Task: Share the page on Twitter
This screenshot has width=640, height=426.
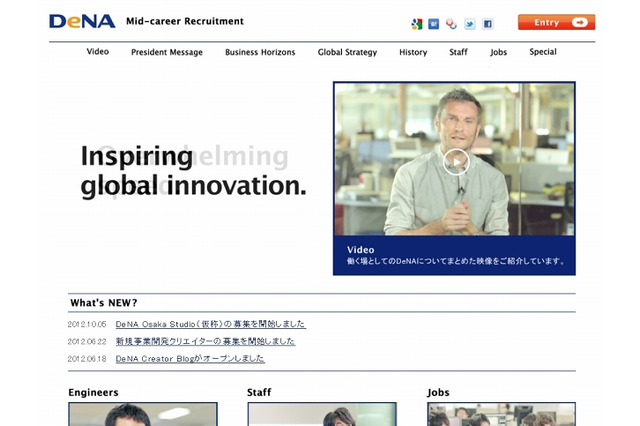Action: (x=470, y=24)
